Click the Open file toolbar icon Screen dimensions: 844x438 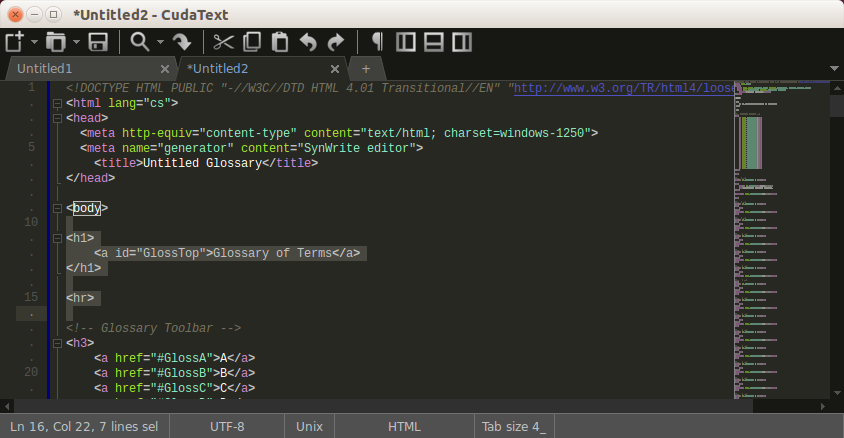point(55,42)
